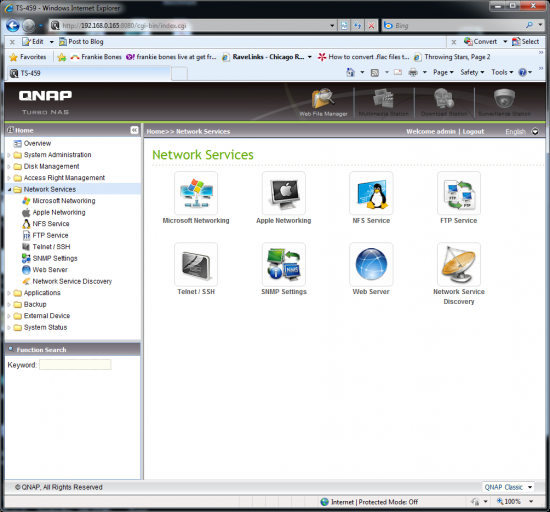
Task: Open Network Service Discovery satellite dish icon
Action: coord(459,264)
